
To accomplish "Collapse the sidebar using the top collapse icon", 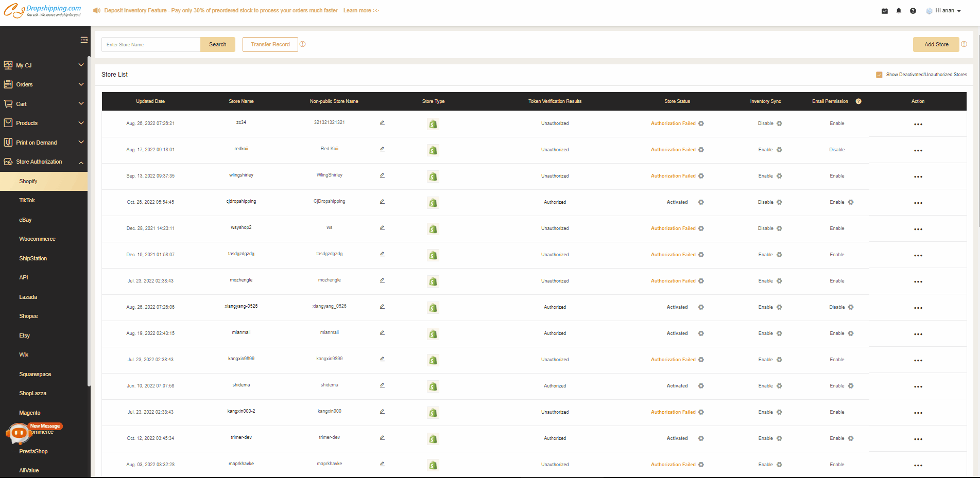I will coord(84,39).
